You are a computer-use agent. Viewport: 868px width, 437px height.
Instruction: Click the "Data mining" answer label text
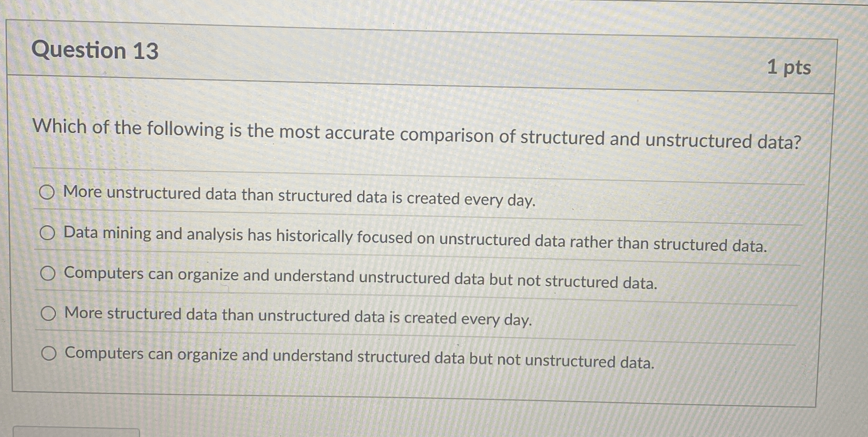coord(393,234)
